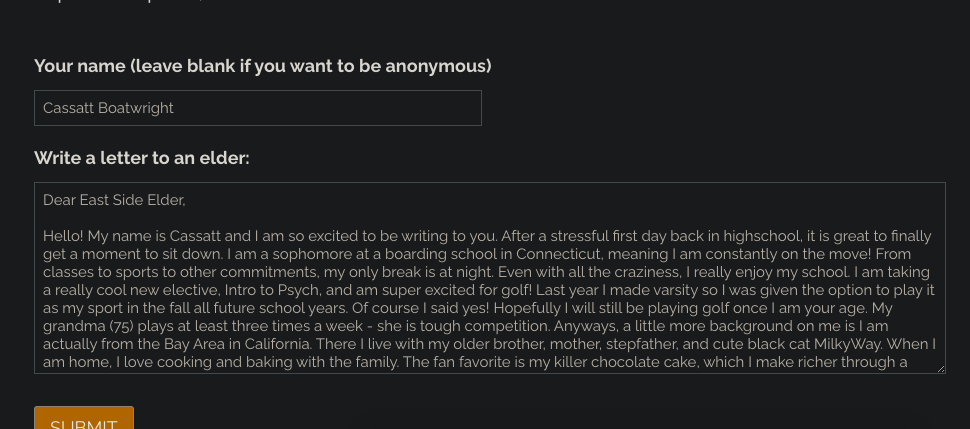The image size is (970, 429).
Task: Click on the name text 'Cassatt Boatwright'
Action: (x=108, y=108)
